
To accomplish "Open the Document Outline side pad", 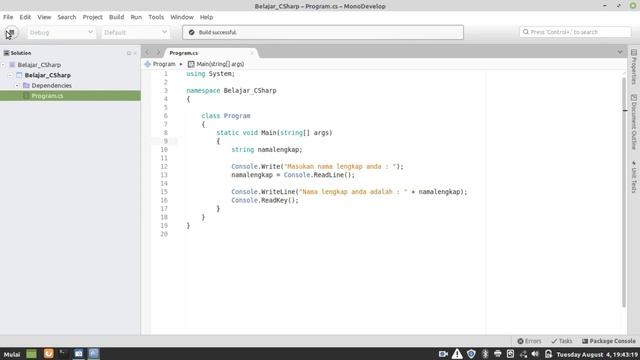I will (x=634, y=122).
